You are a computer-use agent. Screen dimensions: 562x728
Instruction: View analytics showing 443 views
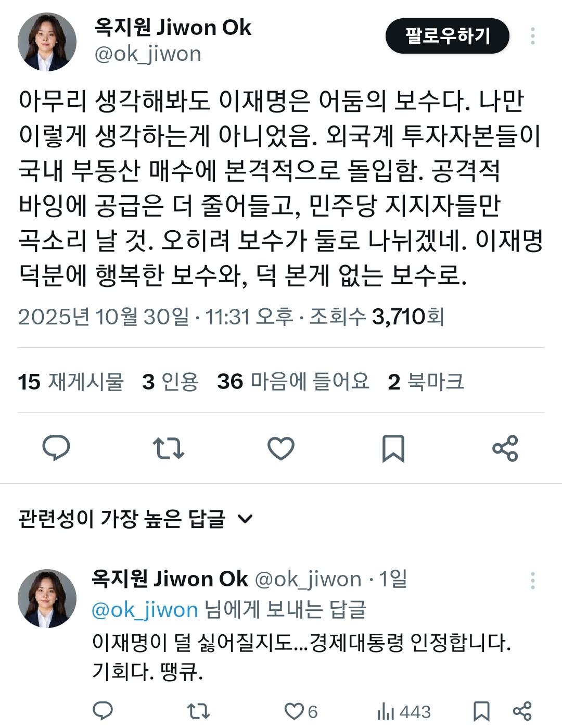(x=404, y=711)
